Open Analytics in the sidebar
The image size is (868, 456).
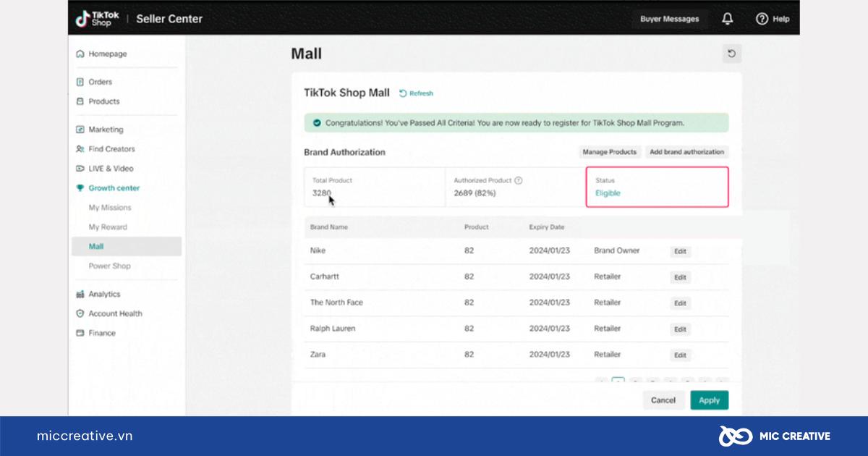click(x=105, y=294)
